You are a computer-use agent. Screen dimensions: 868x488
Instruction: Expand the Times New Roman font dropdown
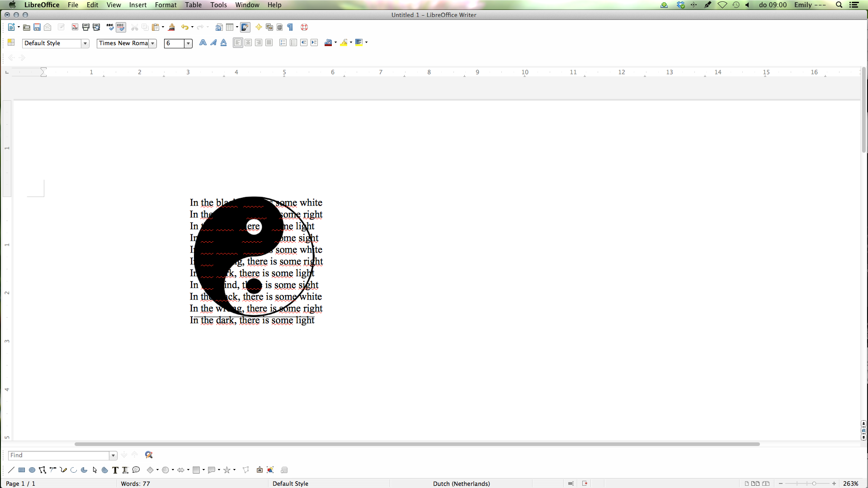(153, 43)
